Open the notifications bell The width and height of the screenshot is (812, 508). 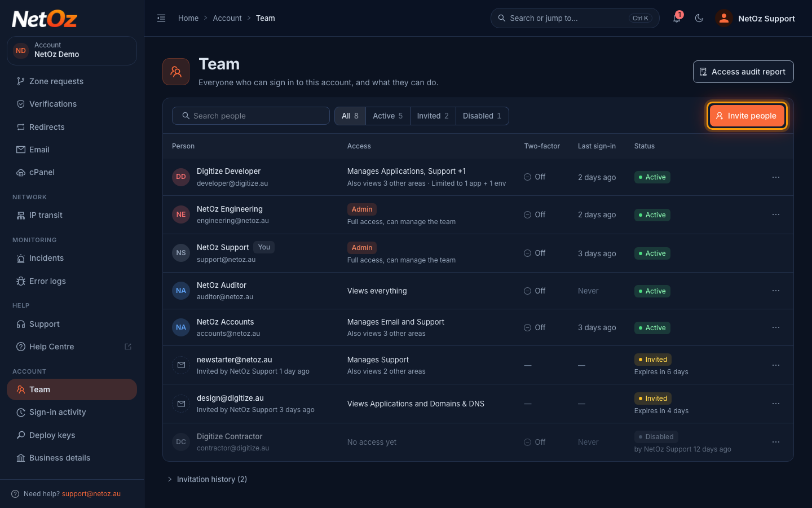pyautogui.click(x=677, y=18)
